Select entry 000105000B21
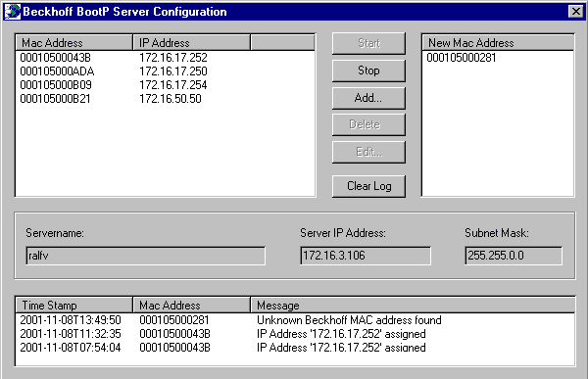This screenshot has width=588, height=379. [55, 99]
